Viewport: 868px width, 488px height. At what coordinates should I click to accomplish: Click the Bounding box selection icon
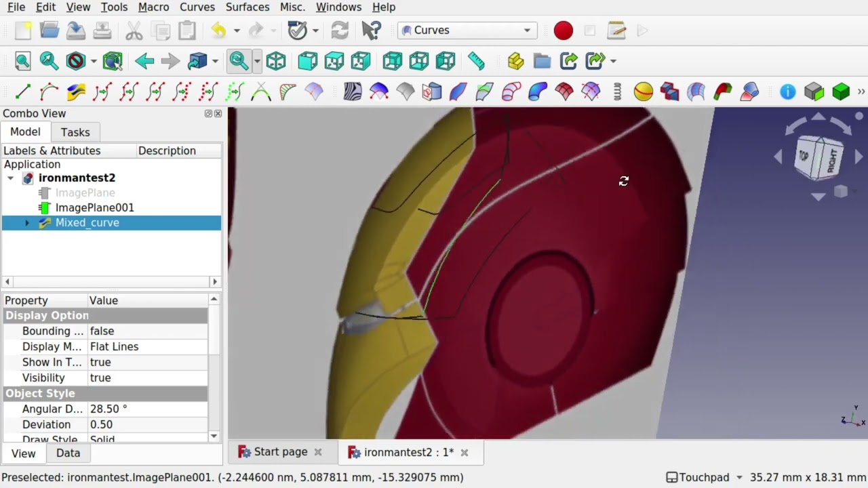click(x=113, y=61)
